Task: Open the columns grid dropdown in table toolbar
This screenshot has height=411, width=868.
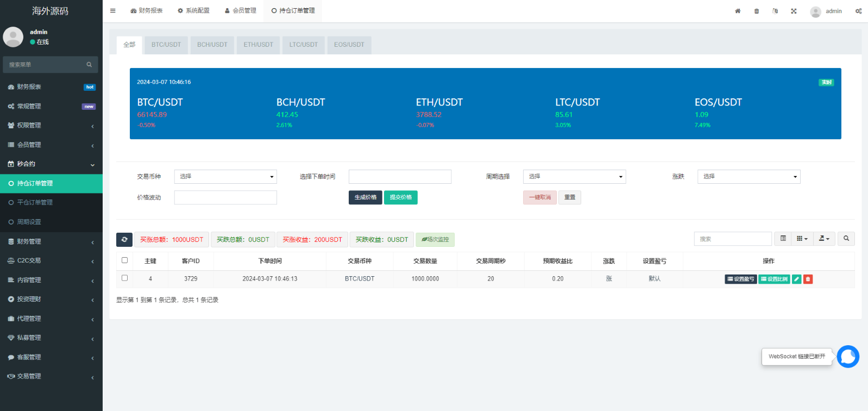Action: click(802, 239)
